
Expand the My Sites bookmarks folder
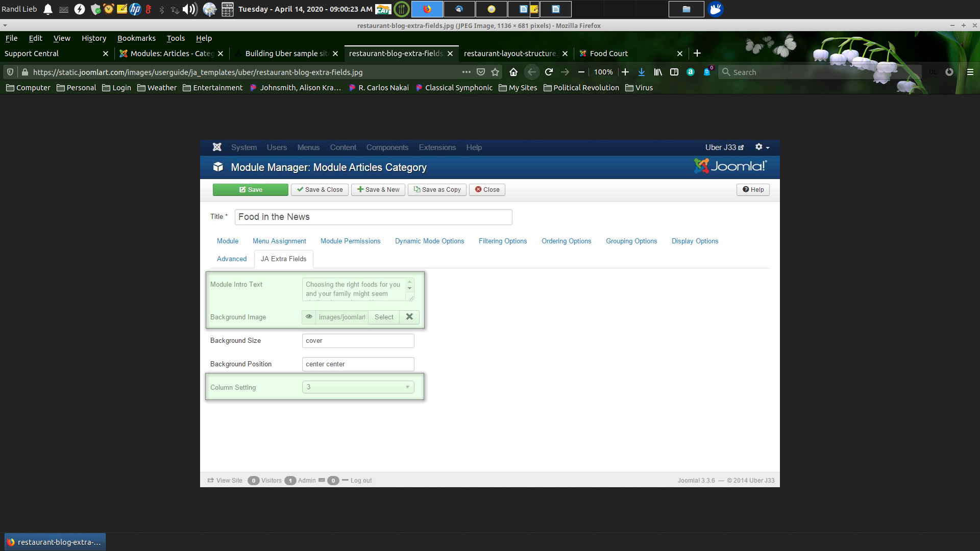[x=518, y=88]
